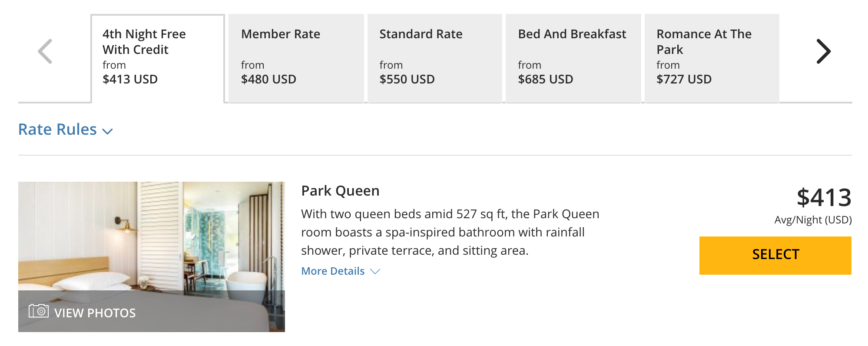This screenshot has height=346, width=868.
Task: Click the right arrow to show more rates
Action: [x=823, y=51]
